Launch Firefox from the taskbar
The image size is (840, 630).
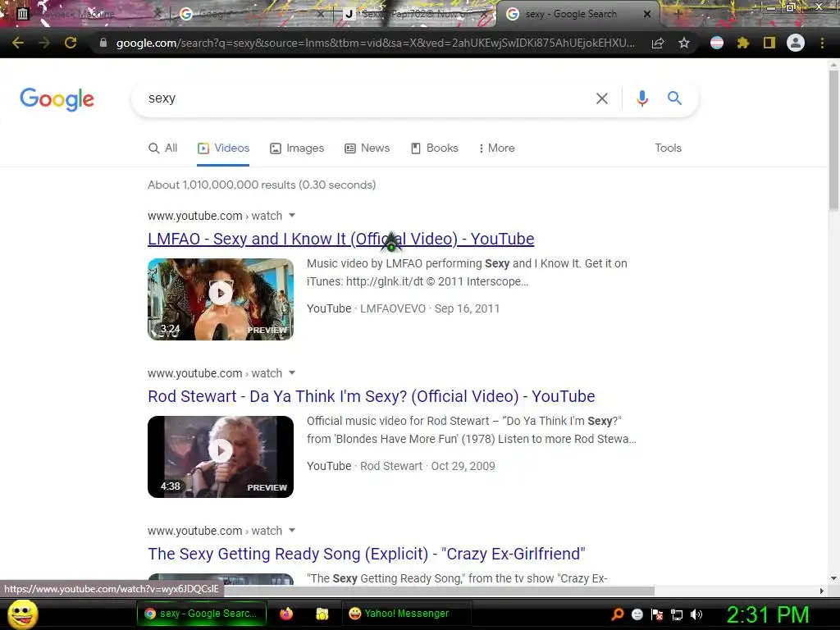(286, 614)
